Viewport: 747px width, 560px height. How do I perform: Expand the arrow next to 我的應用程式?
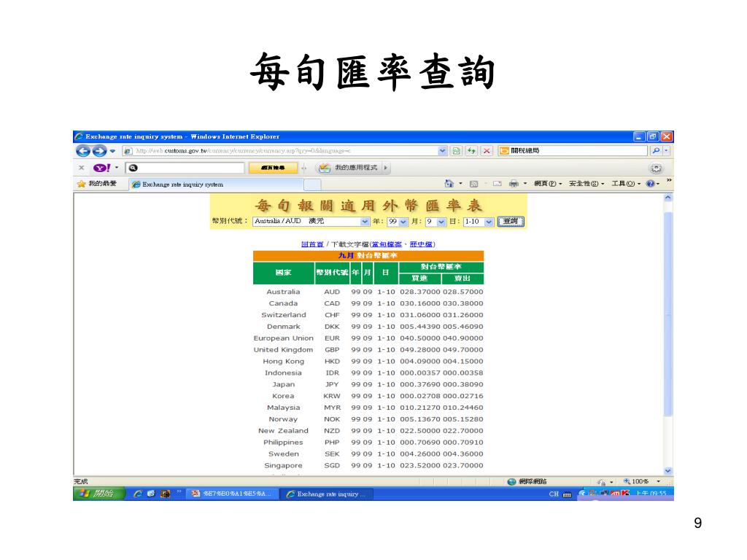tap(386, 168)
